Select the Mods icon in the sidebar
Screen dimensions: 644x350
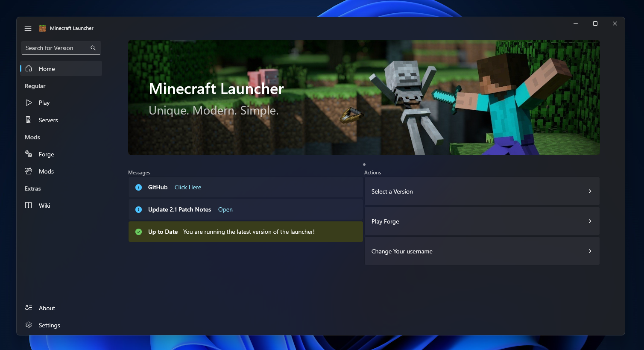[28, 171]
